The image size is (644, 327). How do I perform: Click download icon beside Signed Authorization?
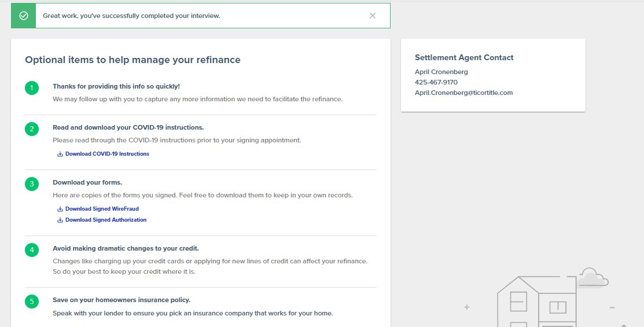(60, 220)
